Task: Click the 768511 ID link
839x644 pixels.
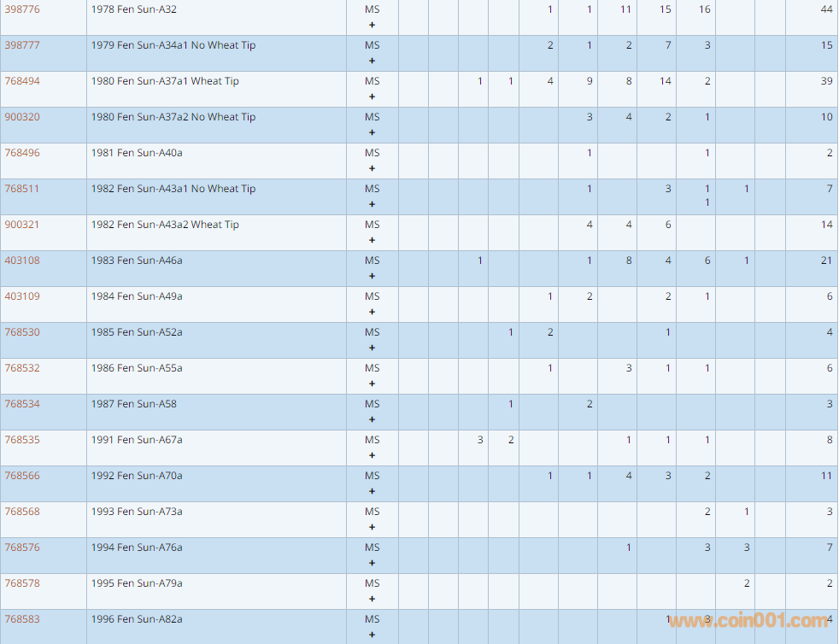Action: (22, 189)
